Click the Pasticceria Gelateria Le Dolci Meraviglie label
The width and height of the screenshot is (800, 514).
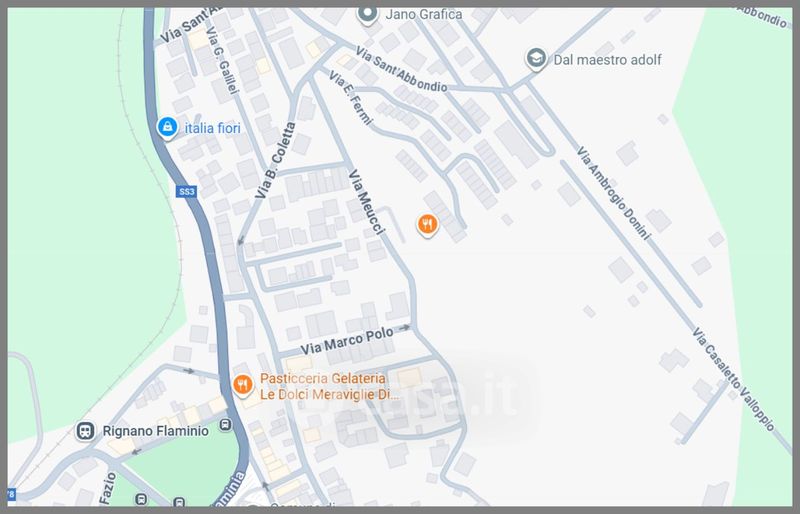coord(330,387)
